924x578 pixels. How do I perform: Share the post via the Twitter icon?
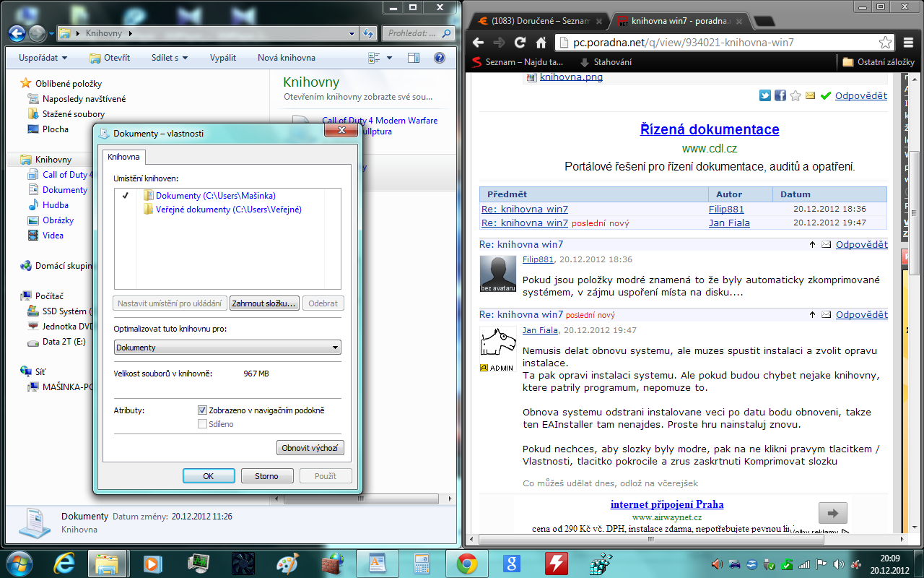(x=765, y=95)
